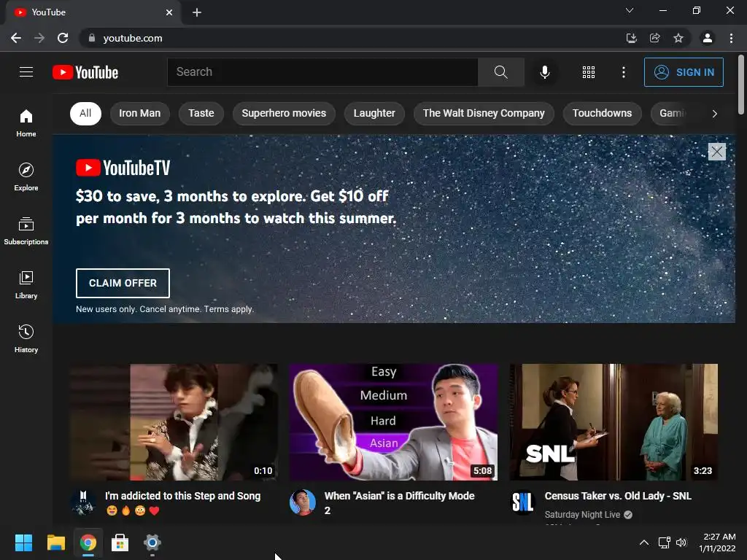Select the Superhero movies chip

284,113
